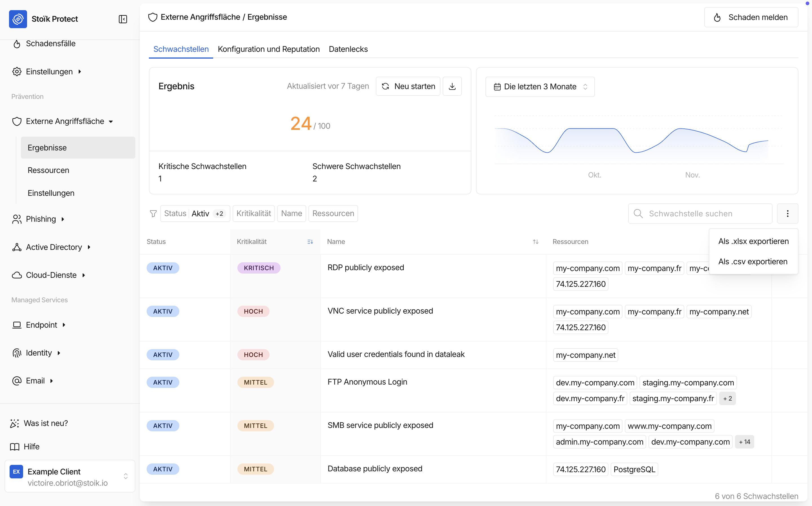Open the Ressourcen filter chip

pos(333,214)
